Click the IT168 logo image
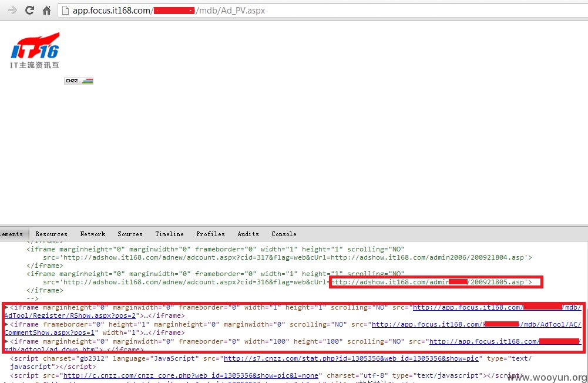The image size is (588, 383). point(35,51)
